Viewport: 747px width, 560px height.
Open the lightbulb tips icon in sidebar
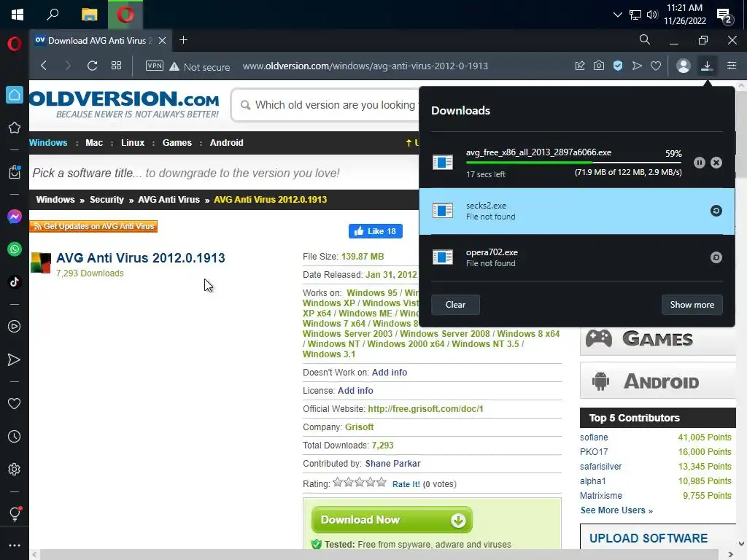(x=15, y=514)
